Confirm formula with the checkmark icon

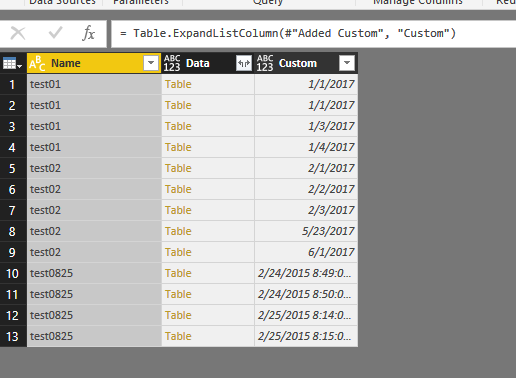point(55,33)
